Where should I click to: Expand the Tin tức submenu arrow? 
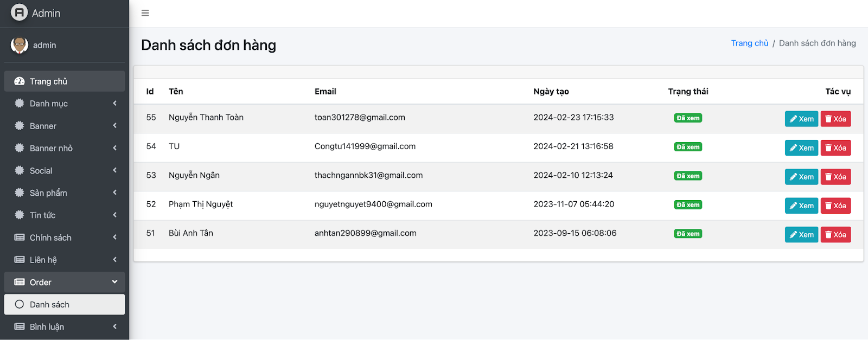114,215
